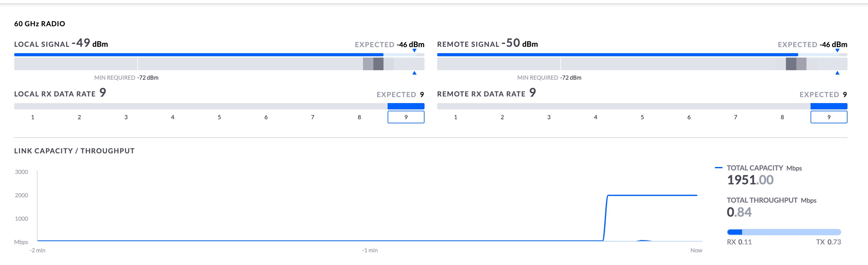
Task: Click the -2 min x-axis label
Action: pyautogui.click(x=37, y=250)
